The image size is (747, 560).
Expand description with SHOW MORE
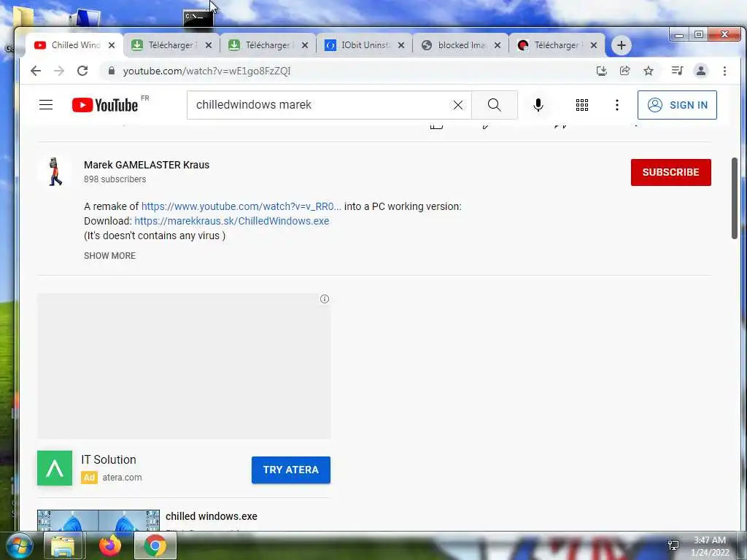[109, 256]
